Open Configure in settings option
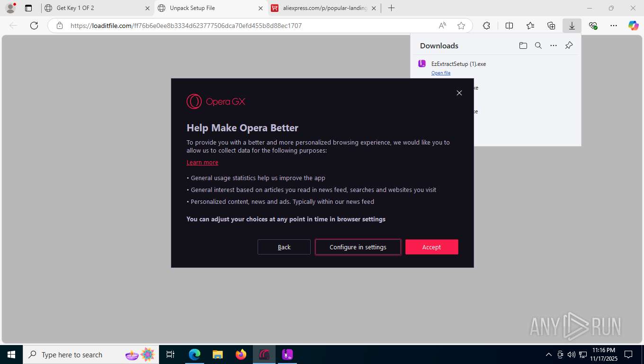 tap(358, 247)
